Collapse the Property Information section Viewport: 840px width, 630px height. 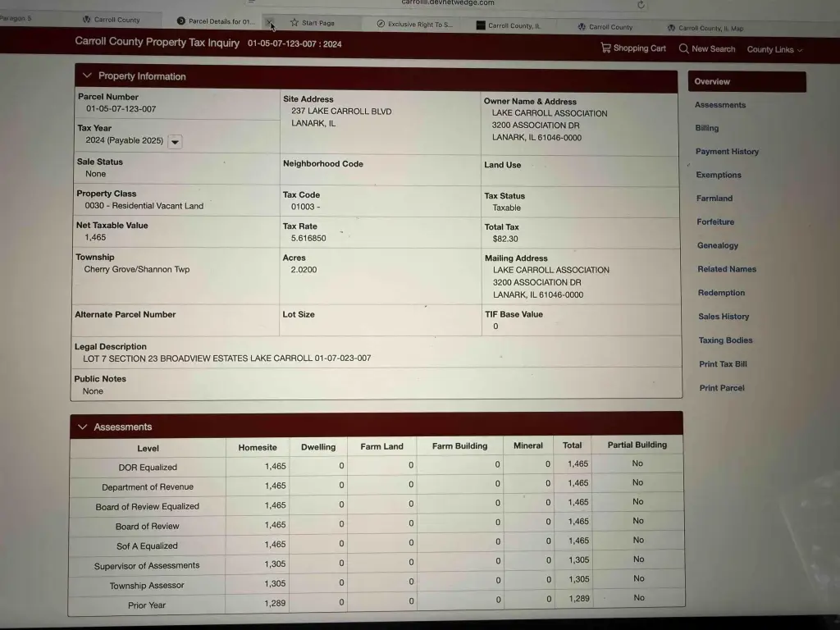click(86, 75)
